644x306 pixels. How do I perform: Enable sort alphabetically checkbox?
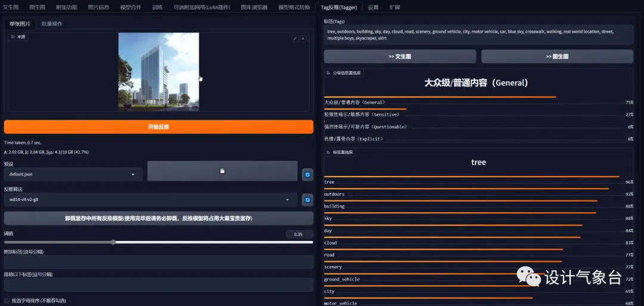(x=7, y=301)
